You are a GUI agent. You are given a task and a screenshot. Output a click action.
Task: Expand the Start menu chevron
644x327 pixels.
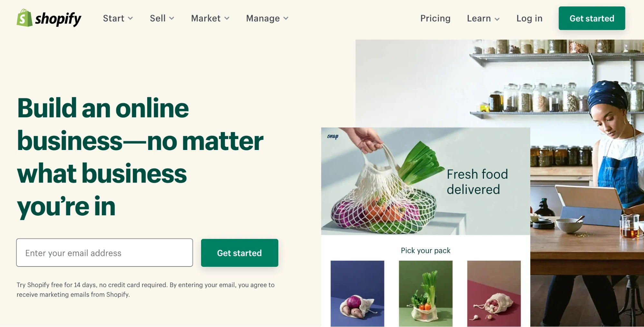pyautogui.click(x=130, y=18)
